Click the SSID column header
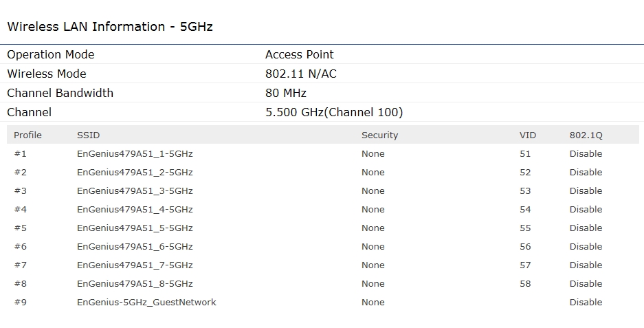644x328 pixels. click(88, 135)
